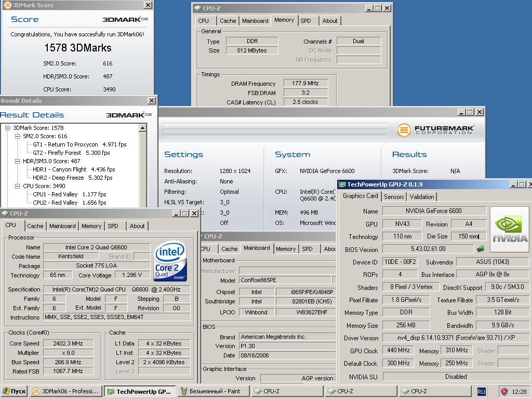The width and height of the screenshot is (532, 399).
Task: Click the Core Speed 2402.3 MHz field
Action: pos(68,343)
